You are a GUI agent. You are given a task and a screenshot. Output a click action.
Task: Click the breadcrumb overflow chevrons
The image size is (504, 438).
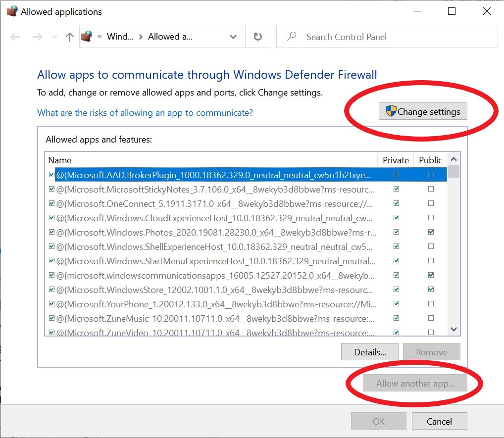point(100,37)
